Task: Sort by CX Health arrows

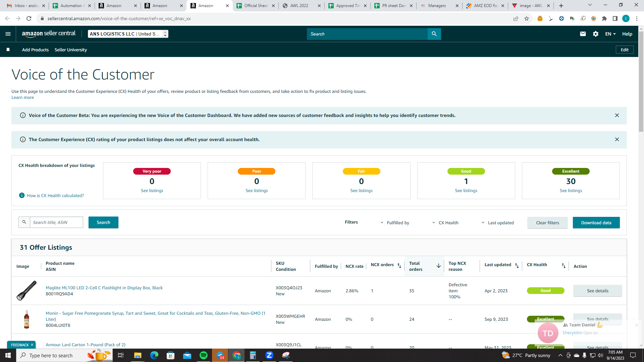Action: [563, 265]
